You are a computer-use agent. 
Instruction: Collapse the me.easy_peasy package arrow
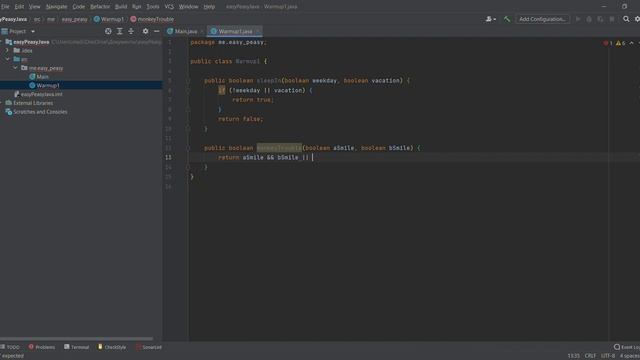(16, 68)
